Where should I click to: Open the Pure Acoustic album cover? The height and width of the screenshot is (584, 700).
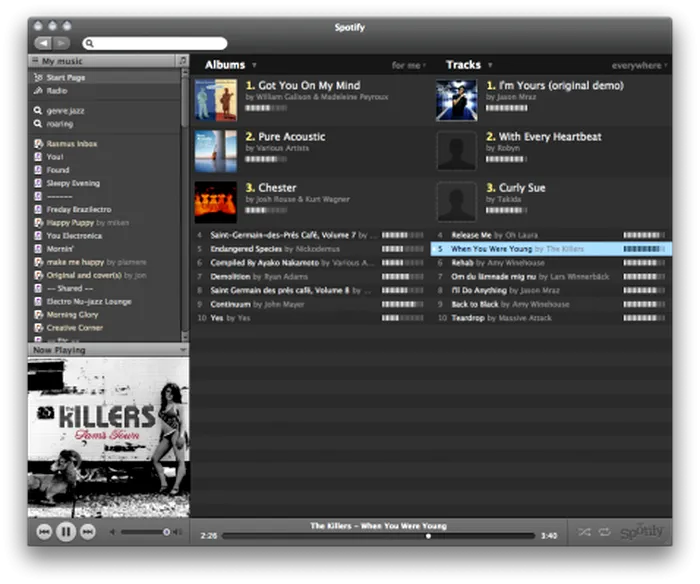point(216,151)
